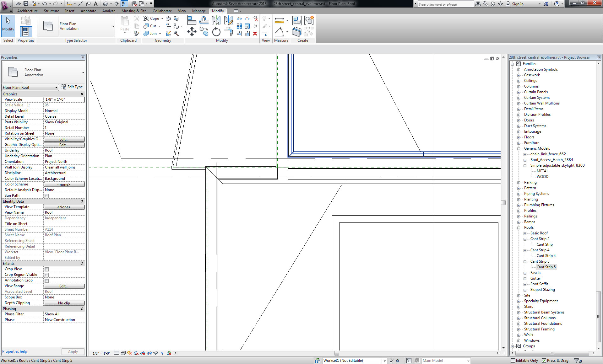
Task: Collapse the Roofs tree node
Action: pyautogui.click(x=519, y=228)
